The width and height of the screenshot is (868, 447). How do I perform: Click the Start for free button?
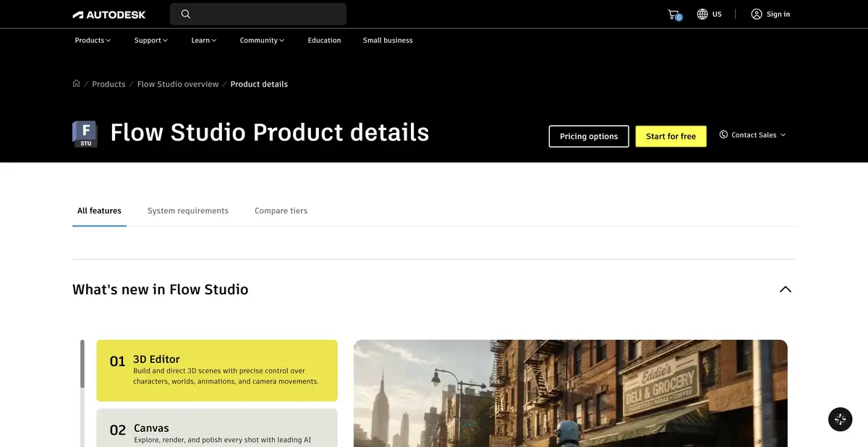coord(671,136)
